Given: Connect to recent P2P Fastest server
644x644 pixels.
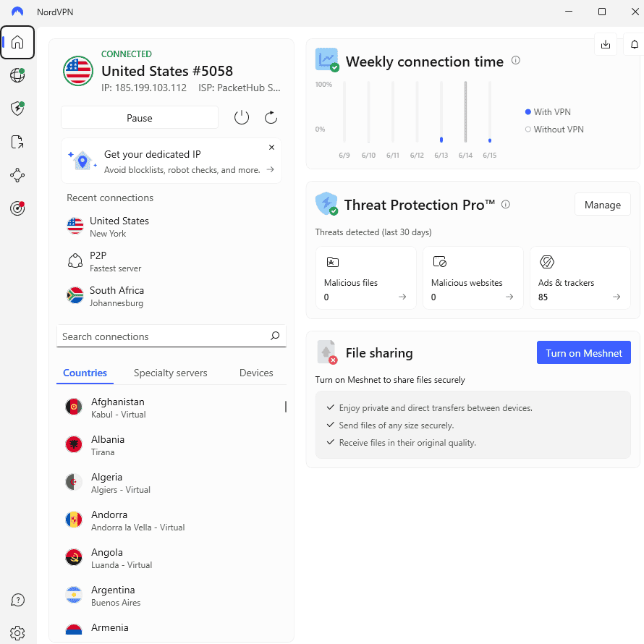Looking at the screenshot, I should [x=171, y=262].
